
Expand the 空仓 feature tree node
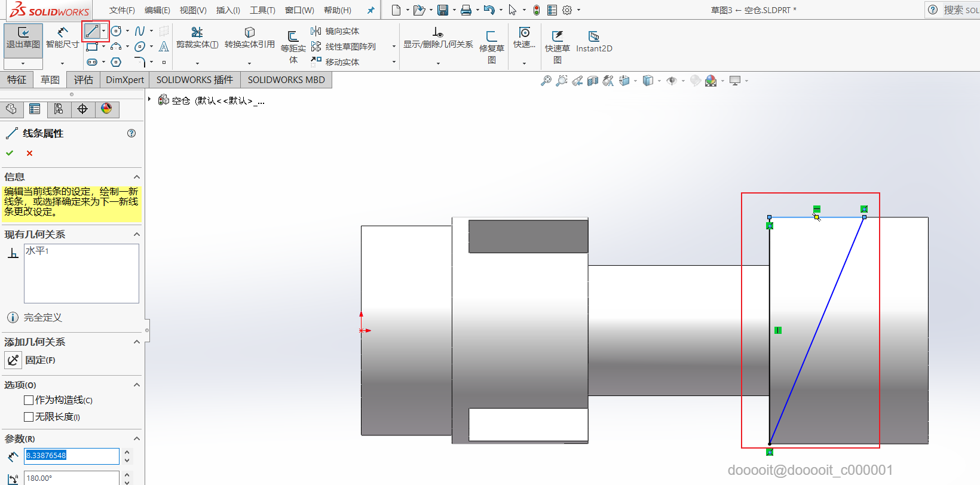point(149,100)
